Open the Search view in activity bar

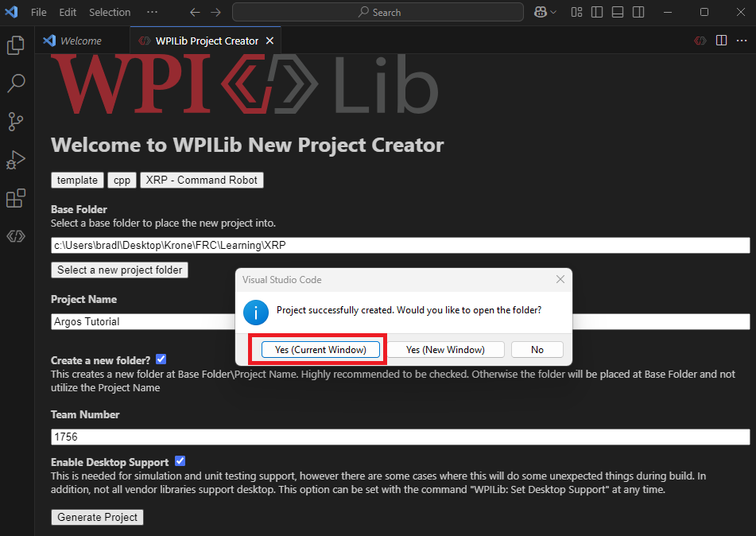point(16,83)
